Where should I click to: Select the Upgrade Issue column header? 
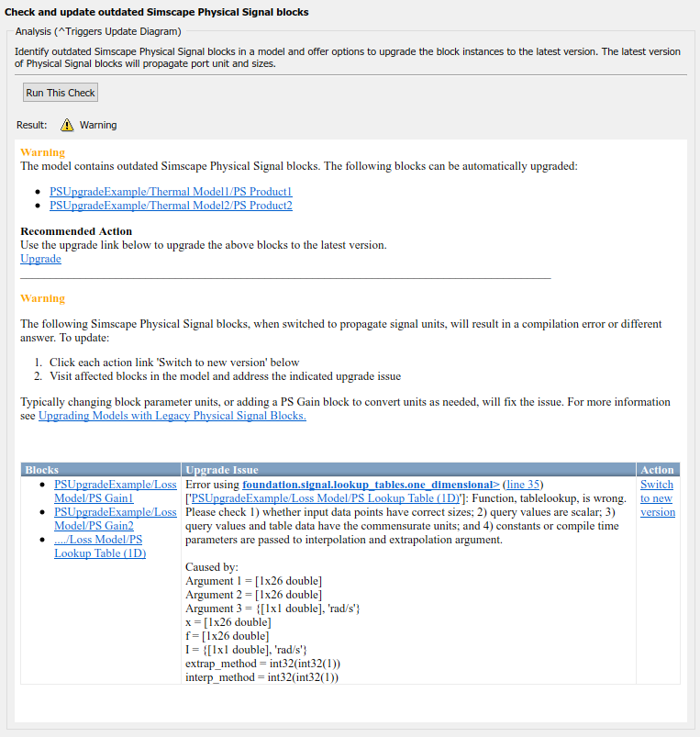[x=408, y=470]
